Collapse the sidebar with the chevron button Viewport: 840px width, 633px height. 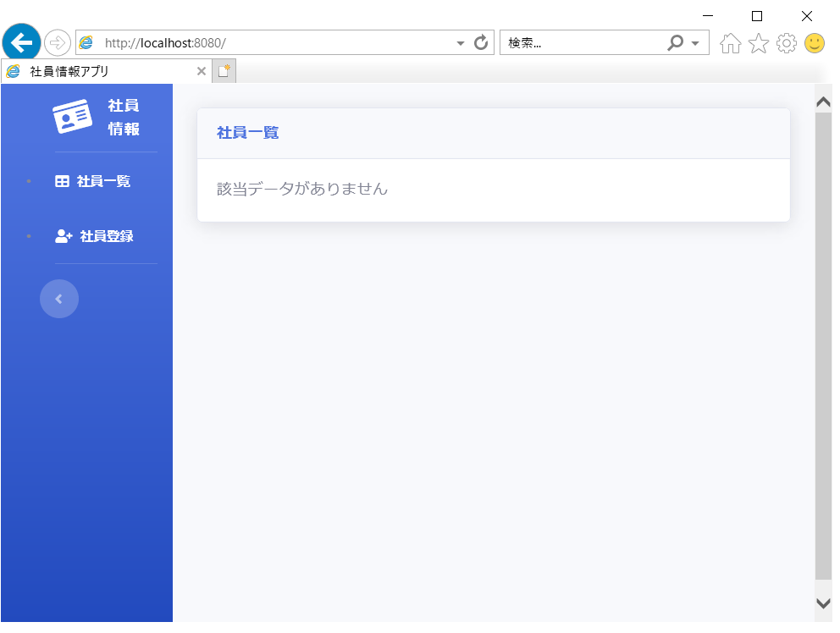(58, 299)
